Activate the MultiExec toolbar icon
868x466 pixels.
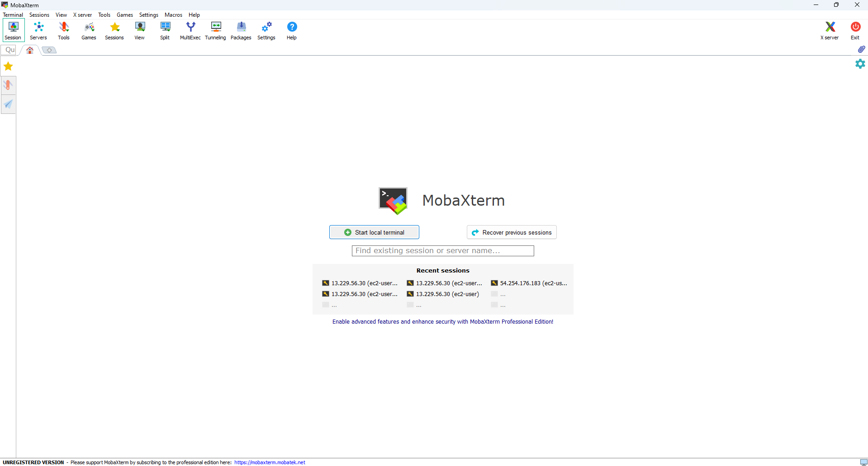190,31
